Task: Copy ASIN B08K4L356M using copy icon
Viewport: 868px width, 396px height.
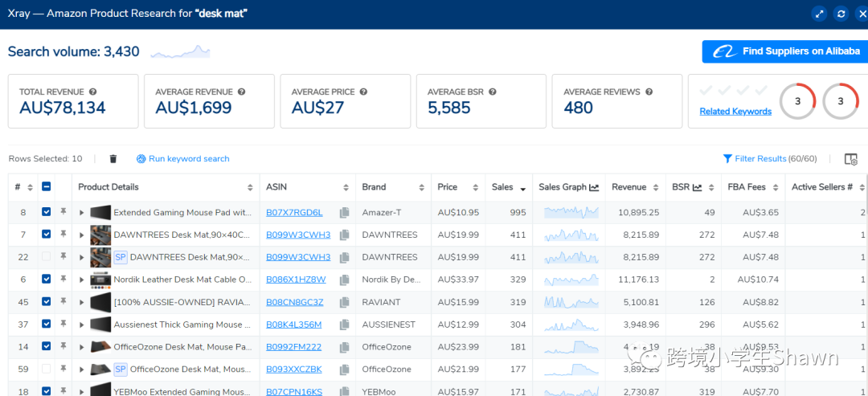Action: click(344, 325)
